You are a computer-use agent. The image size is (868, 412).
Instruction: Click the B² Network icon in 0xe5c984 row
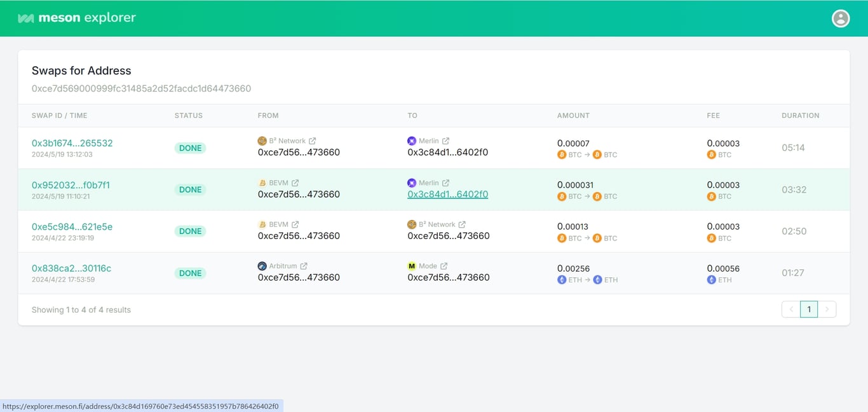coord(412,224)
